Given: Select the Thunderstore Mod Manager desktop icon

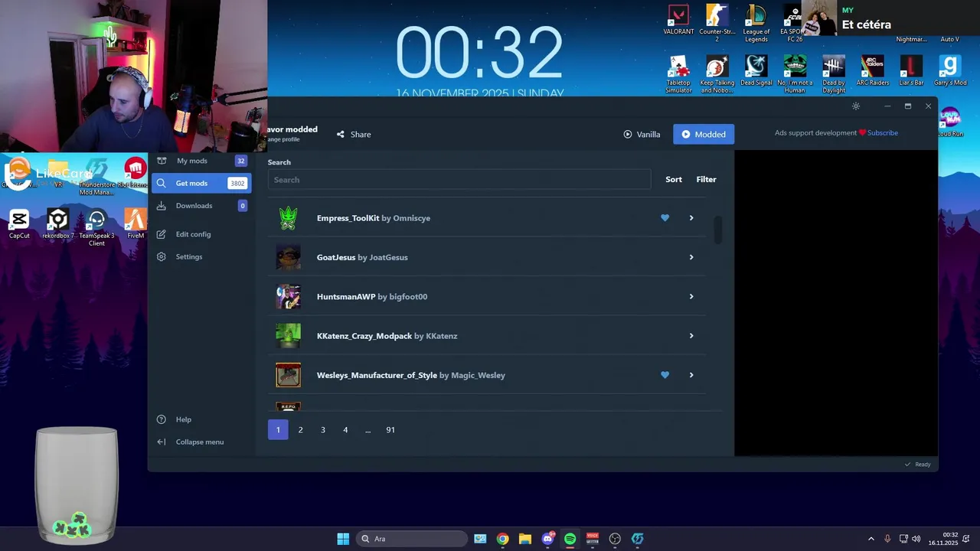Looking at the screenshot, I should (96, 176).
